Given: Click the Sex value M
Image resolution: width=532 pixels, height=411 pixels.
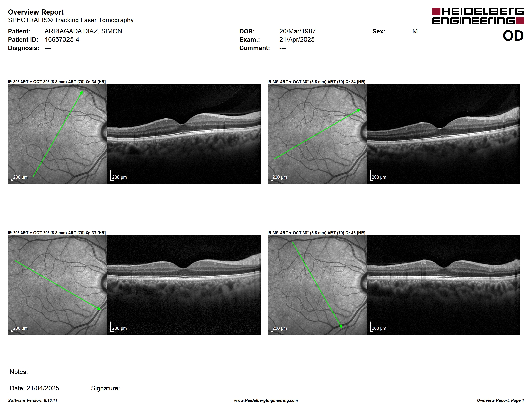Looking at the screenshot, I should click(415, 31).
